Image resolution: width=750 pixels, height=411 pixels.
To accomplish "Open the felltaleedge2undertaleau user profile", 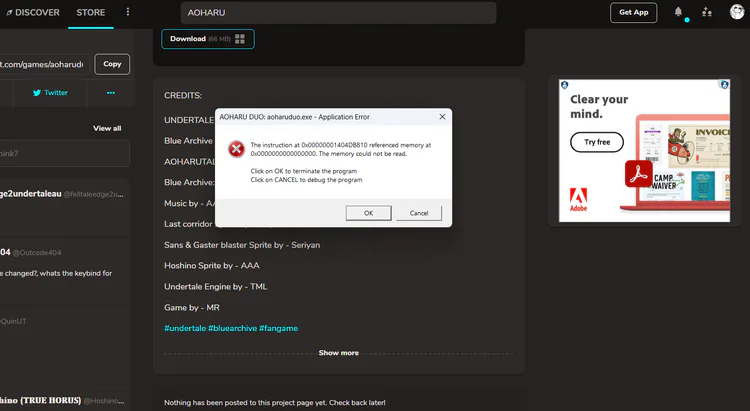I will click(31, 194).
